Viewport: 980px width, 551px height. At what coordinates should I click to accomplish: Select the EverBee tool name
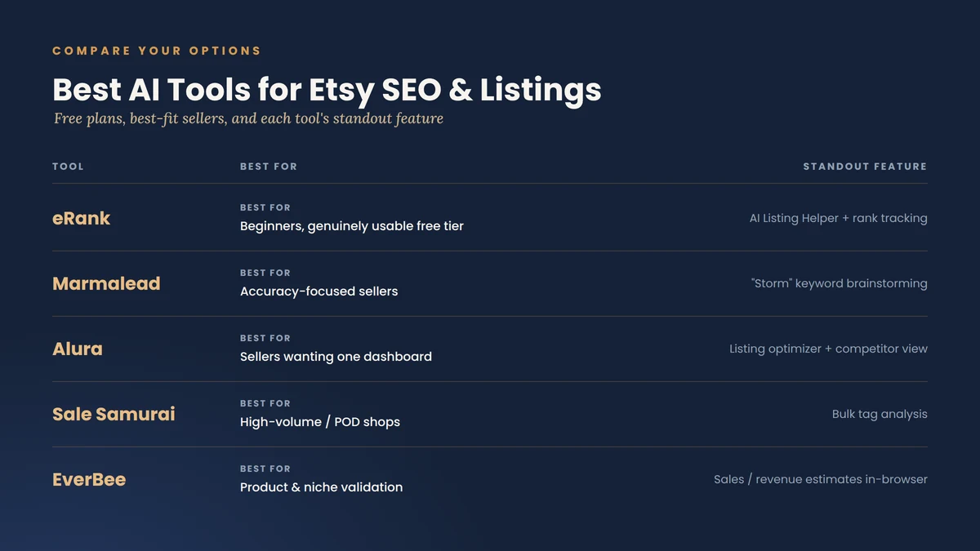click(89, 480)
